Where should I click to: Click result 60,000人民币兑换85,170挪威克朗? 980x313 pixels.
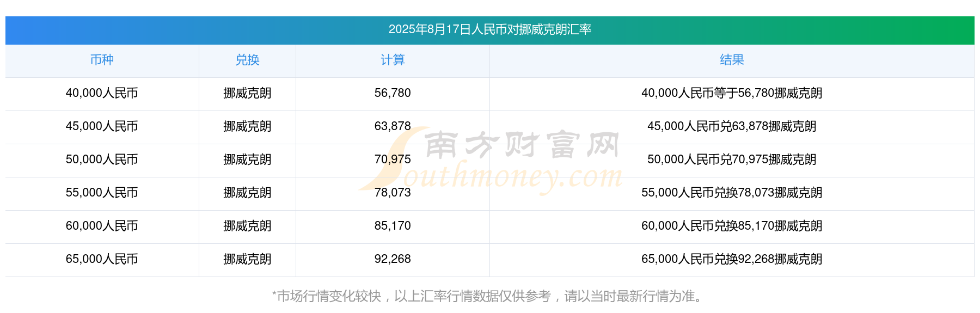click(732, 226)
